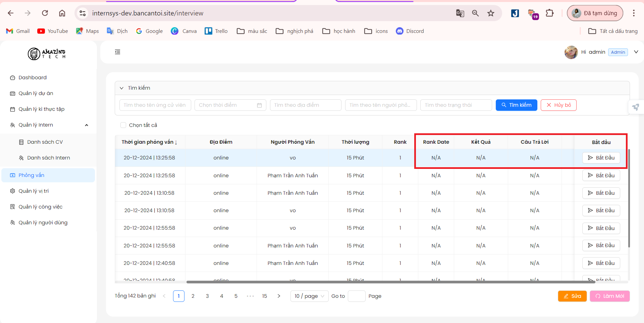Click the sidebar collapse hamburger icon
This screenshot has width=644, height=323.
[117, 52]
